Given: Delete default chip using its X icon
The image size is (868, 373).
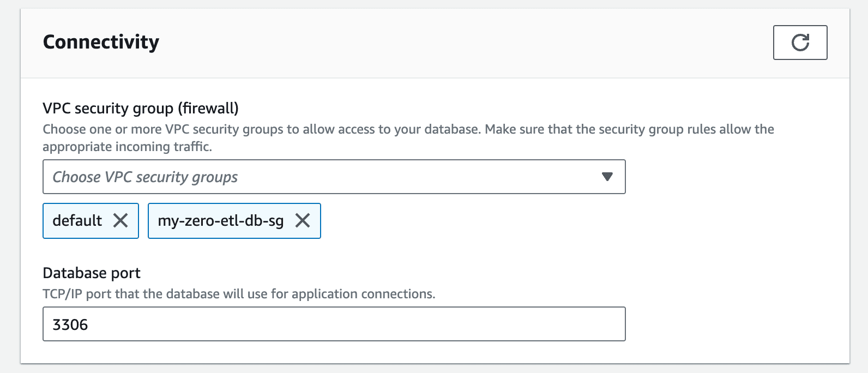Looking at the screenshot, I should tap(120, 220).
